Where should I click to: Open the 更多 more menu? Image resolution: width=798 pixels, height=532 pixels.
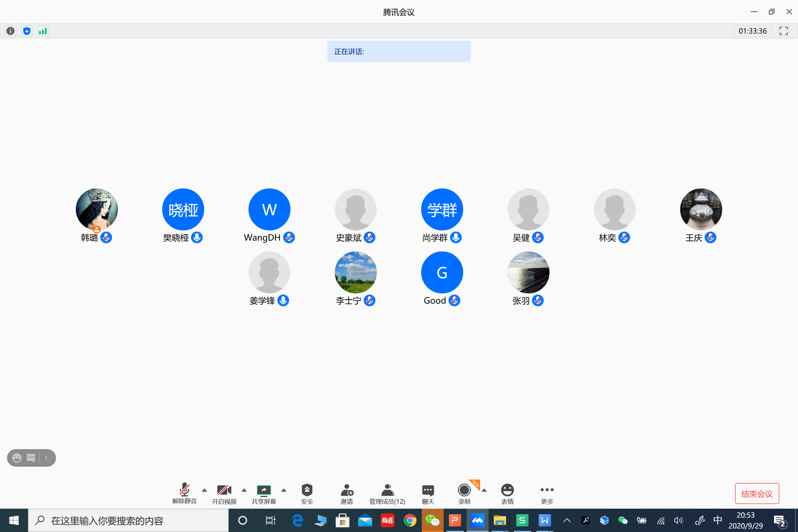coord(547,494)
